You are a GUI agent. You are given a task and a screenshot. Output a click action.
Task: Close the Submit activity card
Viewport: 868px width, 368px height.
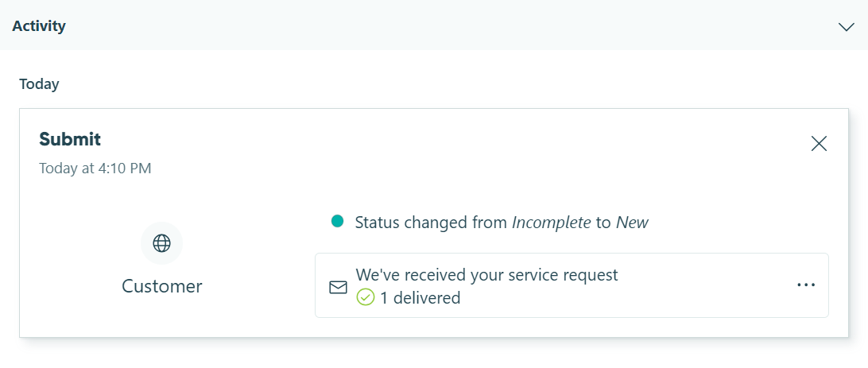[x=819, y=143]
